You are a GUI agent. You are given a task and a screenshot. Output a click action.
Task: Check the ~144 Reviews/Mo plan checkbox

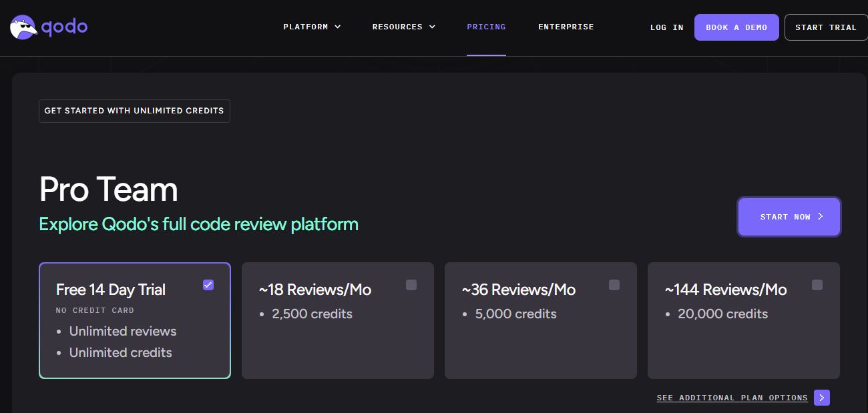click(x=817, y=285)
